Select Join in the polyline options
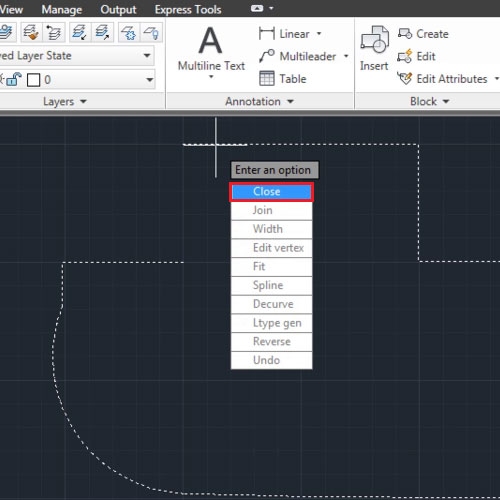500x500 pixels. pyautogui.click(x=271, y=210)
